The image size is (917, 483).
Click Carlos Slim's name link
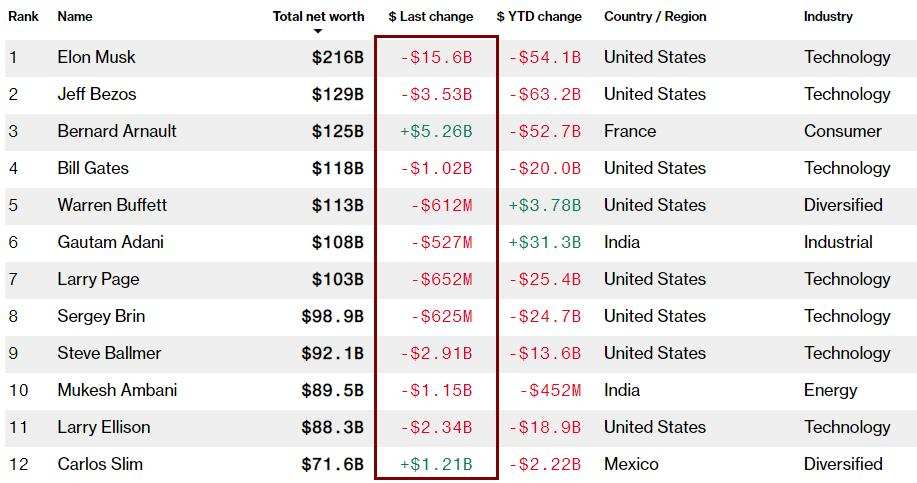100,464
